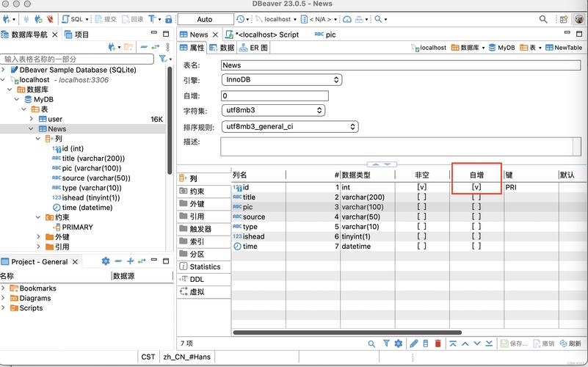Click the 刷新 refresh button

570,344
